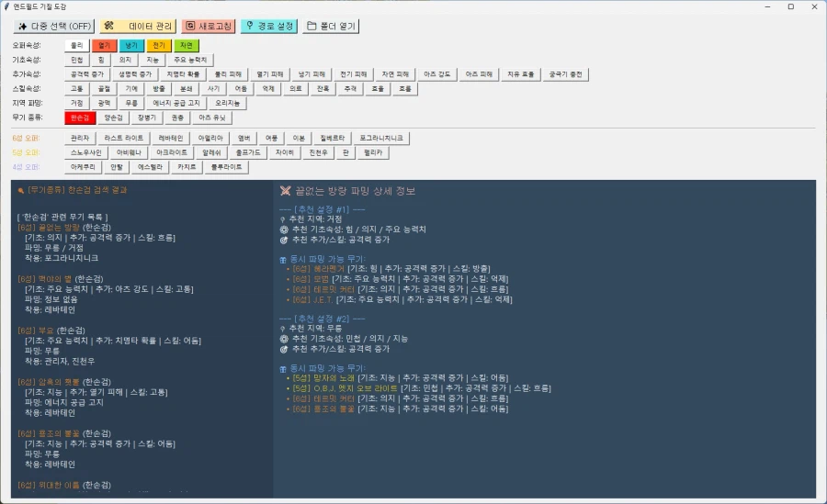827x504 pixels.
Task: Click the 전기 피해 filter button
Action: tap(354, 74)
